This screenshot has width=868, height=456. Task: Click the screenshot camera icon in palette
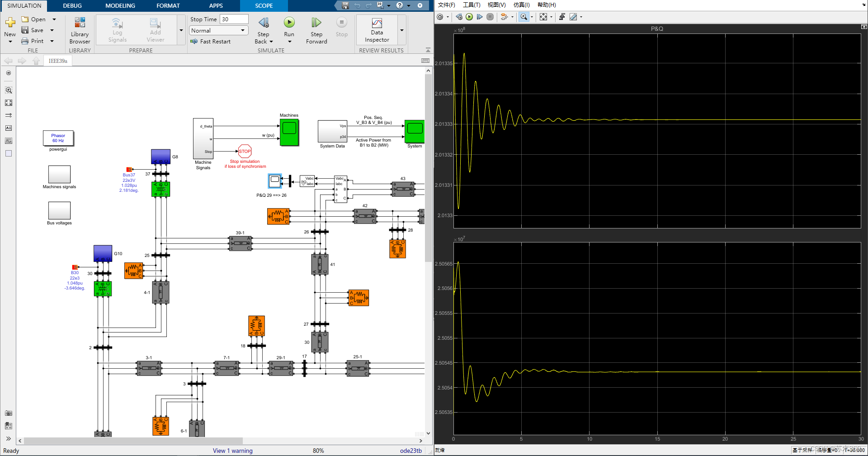click(x=8, y=413)
